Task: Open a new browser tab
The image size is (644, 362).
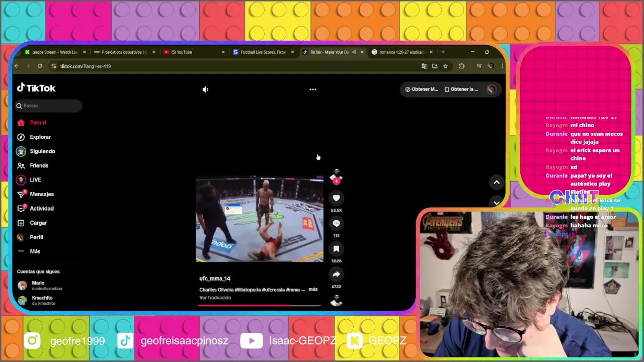Action: [443, 52]
